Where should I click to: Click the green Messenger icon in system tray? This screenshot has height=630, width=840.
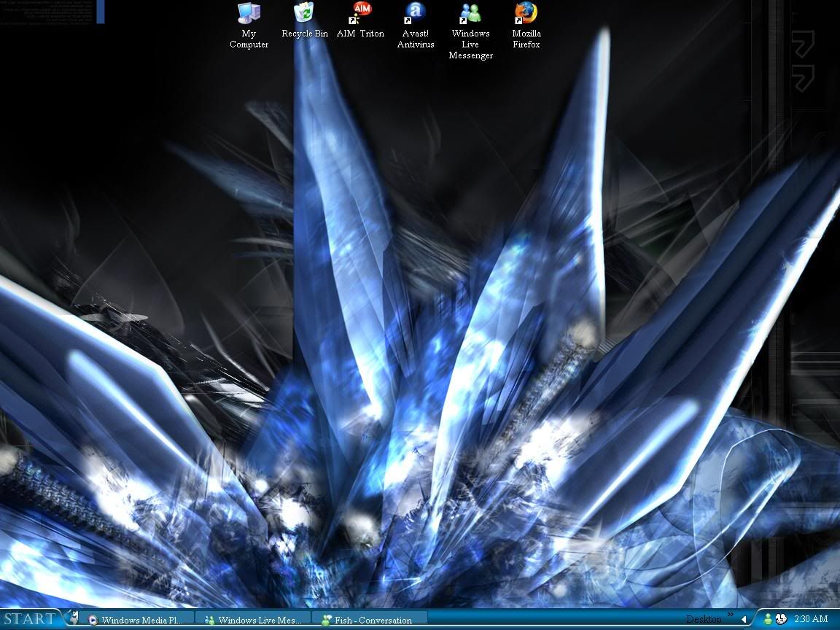[x=768, y=619]
